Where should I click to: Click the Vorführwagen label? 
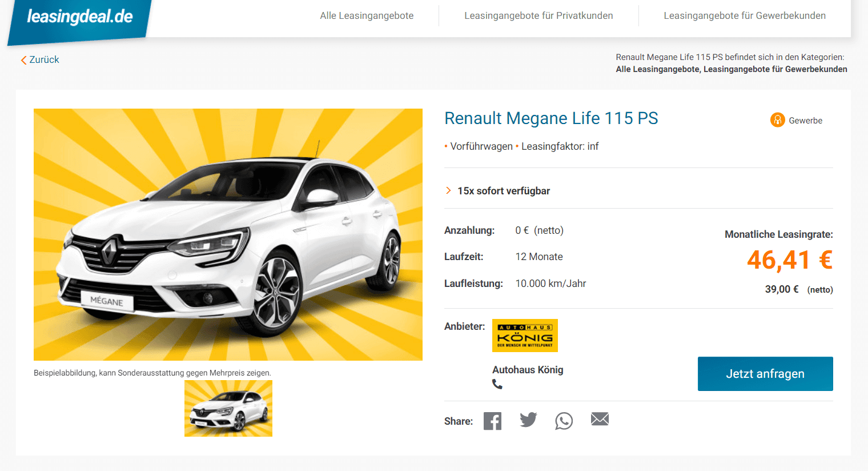coord(481,146)
